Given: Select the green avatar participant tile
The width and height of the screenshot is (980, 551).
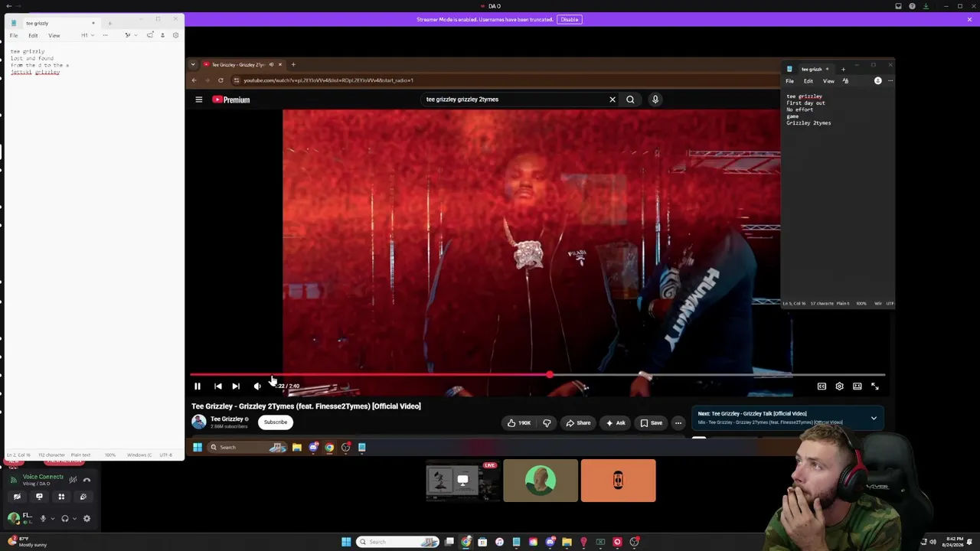Looking at the screenshot, I should coord(541,481).
